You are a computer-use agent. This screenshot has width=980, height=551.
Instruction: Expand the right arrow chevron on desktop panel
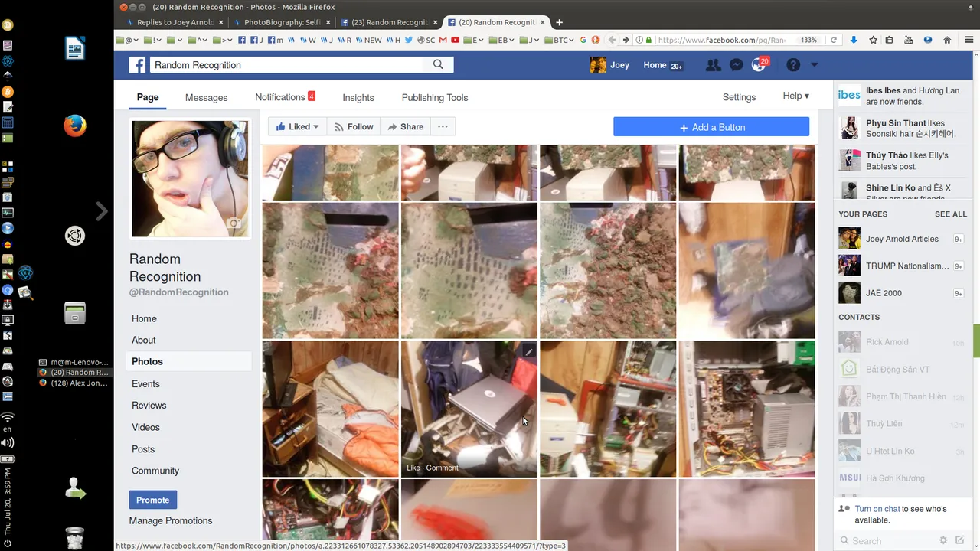pos(102,211)
